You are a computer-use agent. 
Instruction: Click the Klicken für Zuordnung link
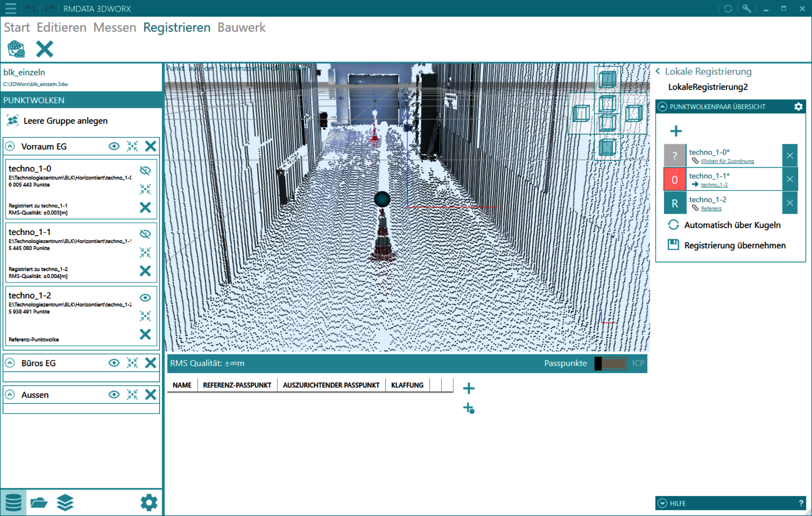pyautogui.click(x=727, y=161)
